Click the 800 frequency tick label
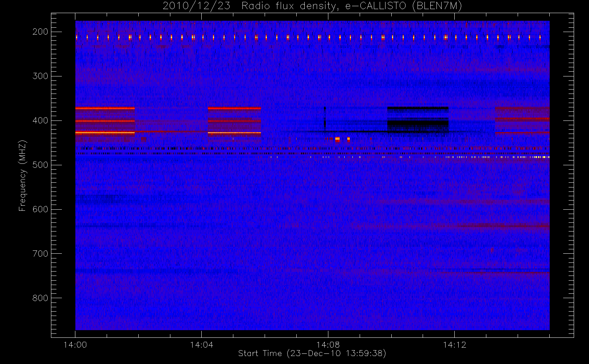The image size is (589, 364). click(x=40, y=298)
